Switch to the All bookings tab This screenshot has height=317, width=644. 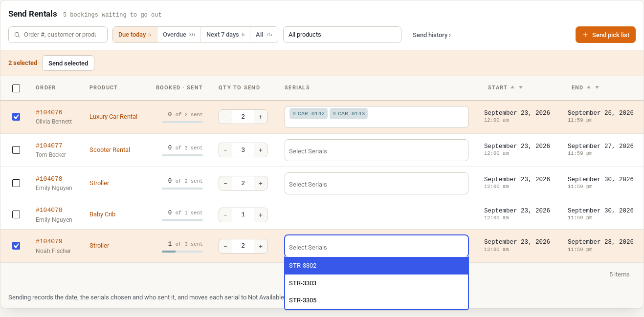(264, 35)
